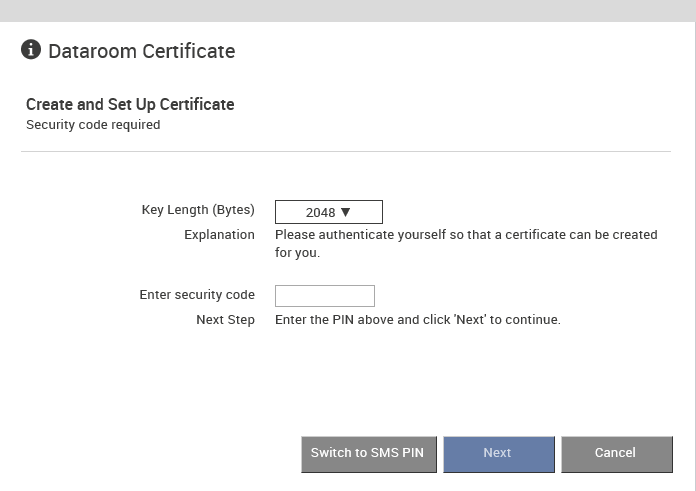Click the Dataroom Certificate title text
The height and width of the screenshot is (491, 696).
click(x=142, y=51)
